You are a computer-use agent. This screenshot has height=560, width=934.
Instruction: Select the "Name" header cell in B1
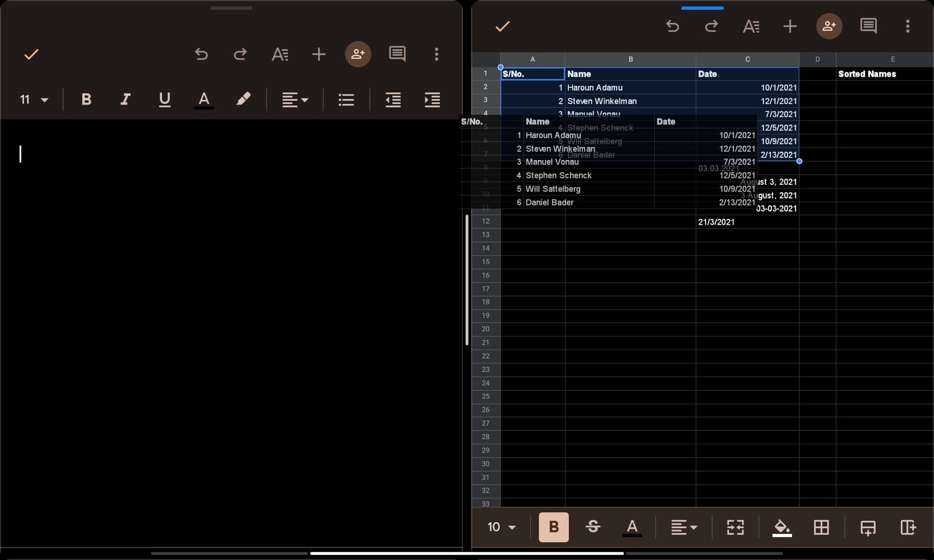coord(630,73)
